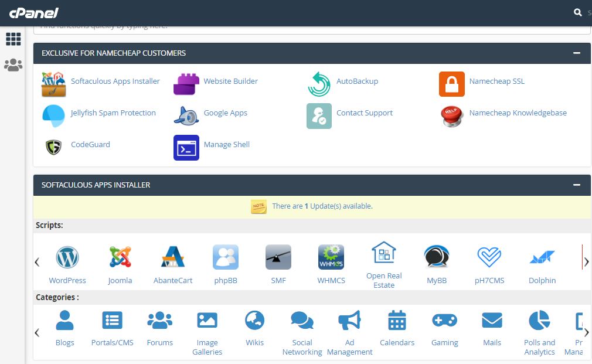Click the red Help button Knowledgebase icon
The width and height of the screenshot is (592, 364).
tap(451, 116)
